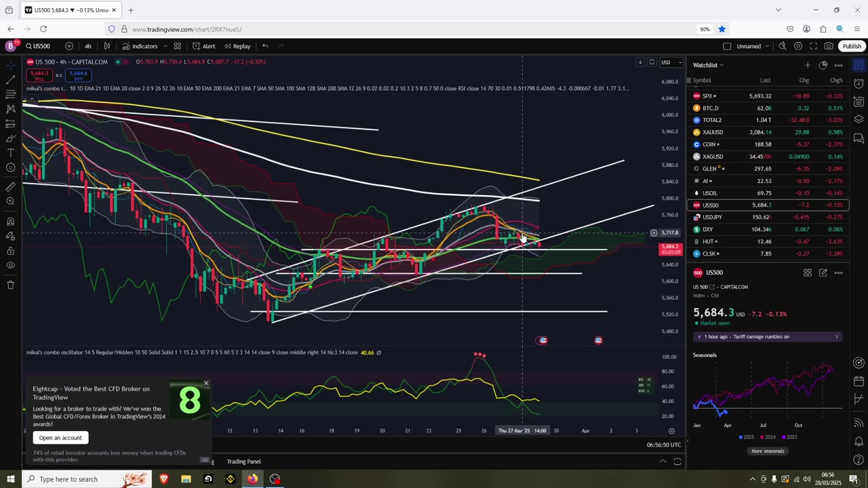Create a new Alert
868x488 pixels.
203,46
